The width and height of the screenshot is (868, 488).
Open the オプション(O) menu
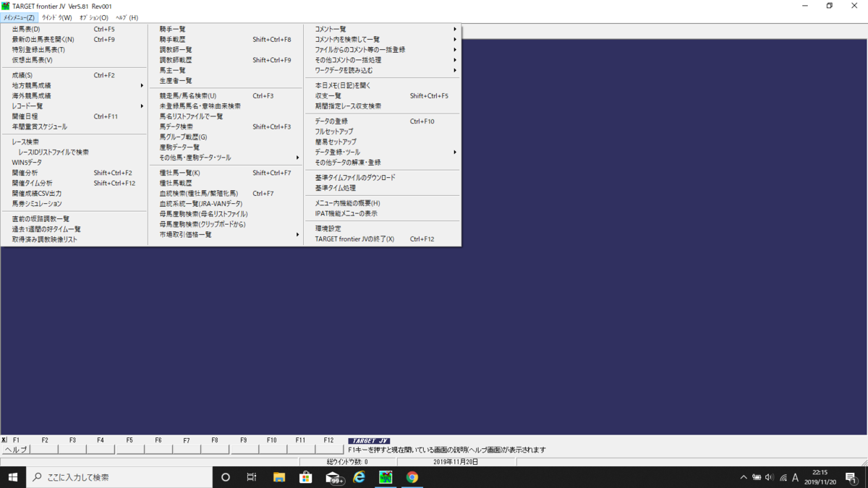coord(94,17)
